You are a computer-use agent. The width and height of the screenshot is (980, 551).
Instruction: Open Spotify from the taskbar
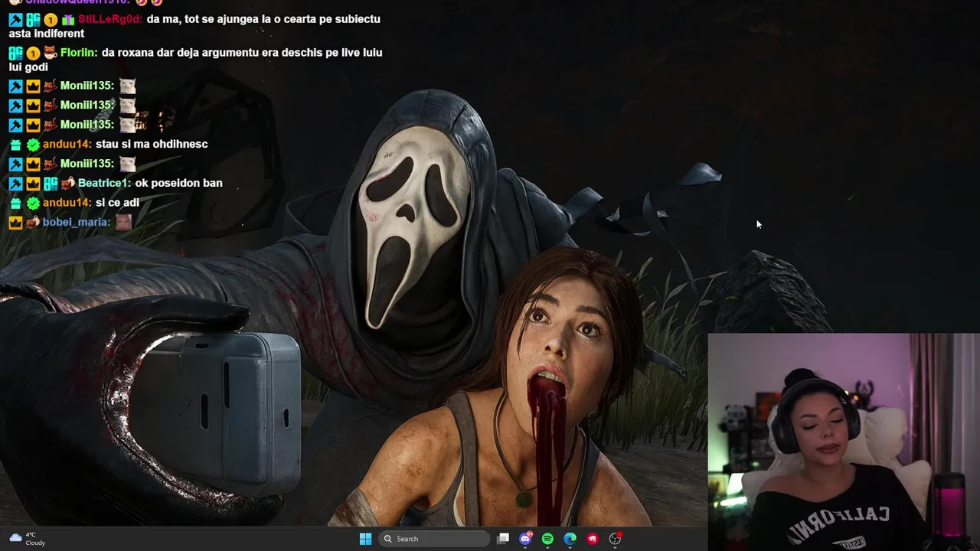coord(547,539)
